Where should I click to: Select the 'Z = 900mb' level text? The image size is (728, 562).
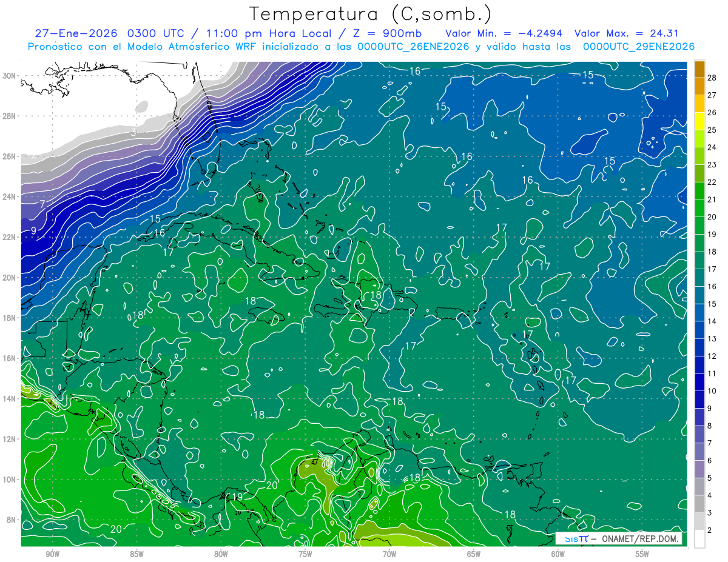point(383,33)
